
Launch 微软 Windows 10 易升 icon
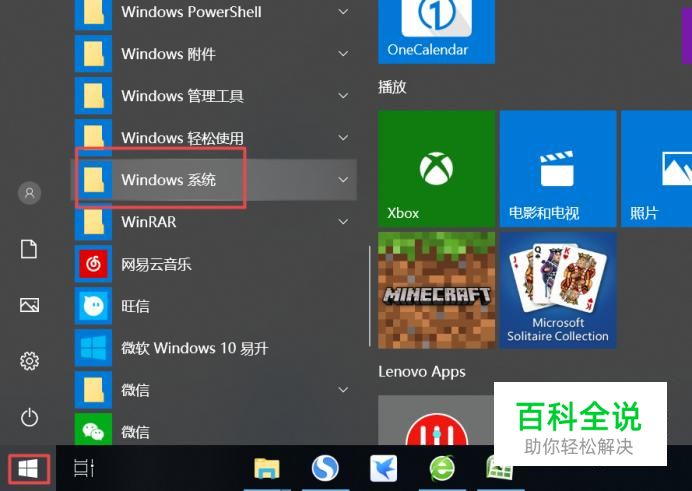tap(93, 348)
